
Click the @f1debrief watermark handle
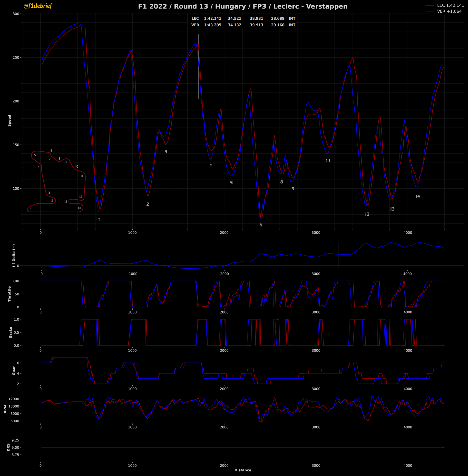click(38, 6)
